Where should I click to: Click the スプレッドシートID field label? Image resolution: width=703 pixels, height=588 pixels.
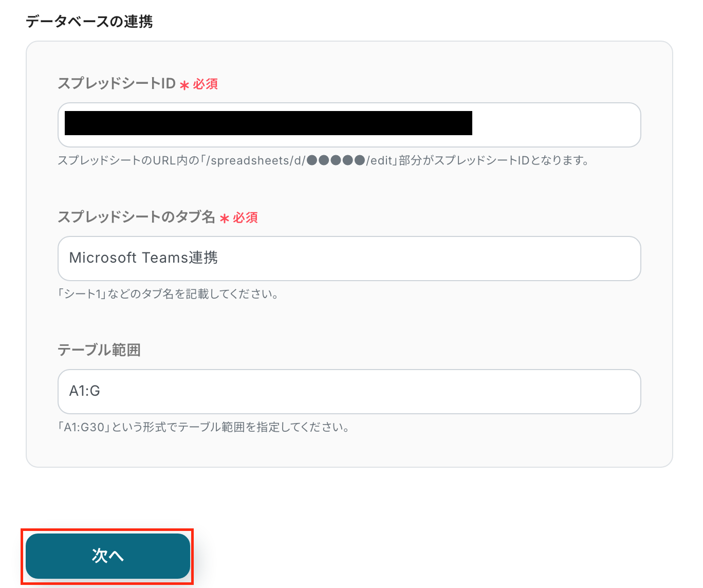click(117, 83)
